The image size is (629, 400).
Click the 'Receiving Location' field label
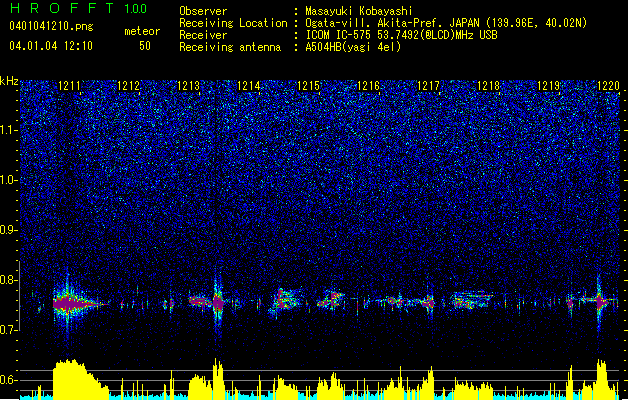233,23
